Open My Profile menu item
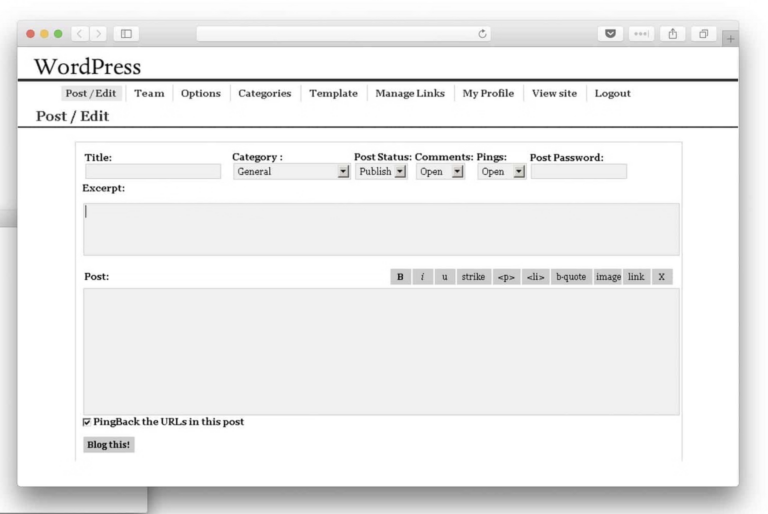 [x=488, y=93]
